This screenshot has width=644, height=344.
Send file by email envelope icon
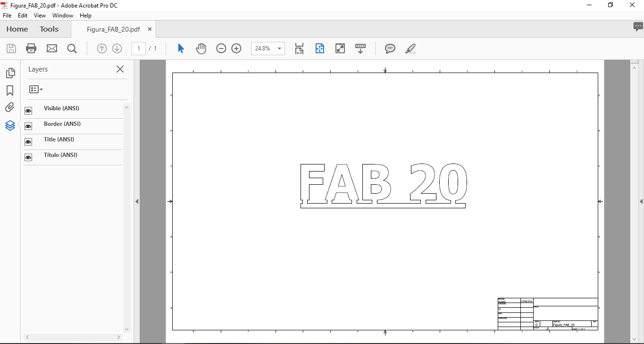[51, 48]
